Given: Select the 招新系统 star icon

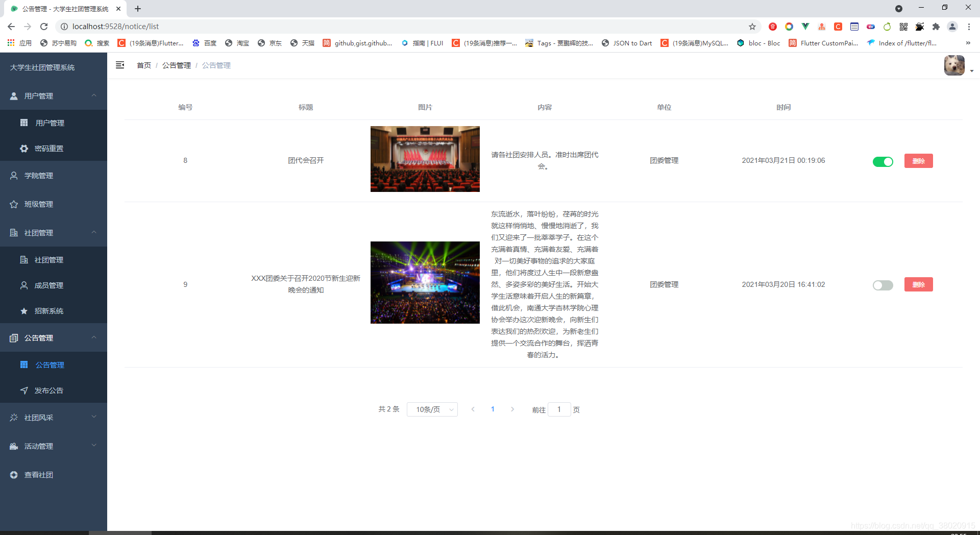Looking at the screenshot, I should tap(23, 311).
